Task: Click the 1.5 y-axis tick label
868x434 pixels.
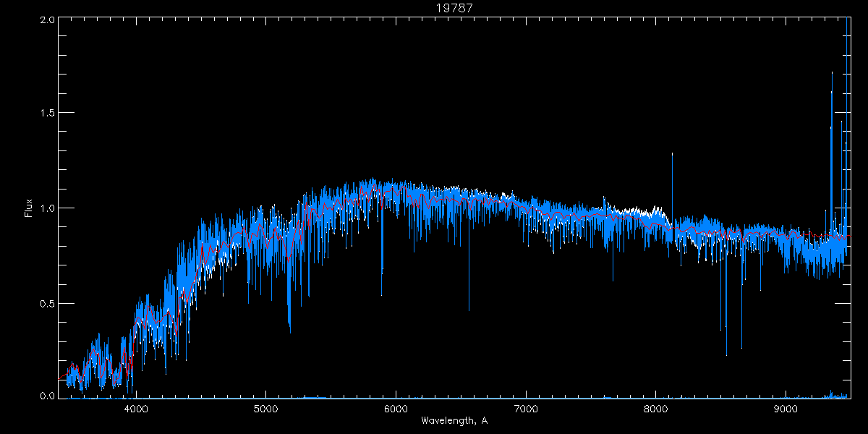Action: (x=47, y=114)
